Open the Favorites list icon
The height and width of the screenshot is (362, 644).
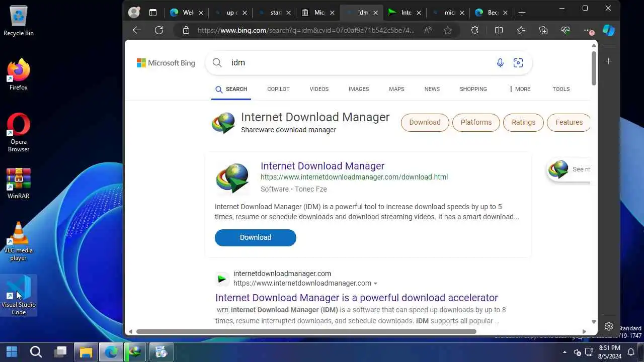coord(521,30)
